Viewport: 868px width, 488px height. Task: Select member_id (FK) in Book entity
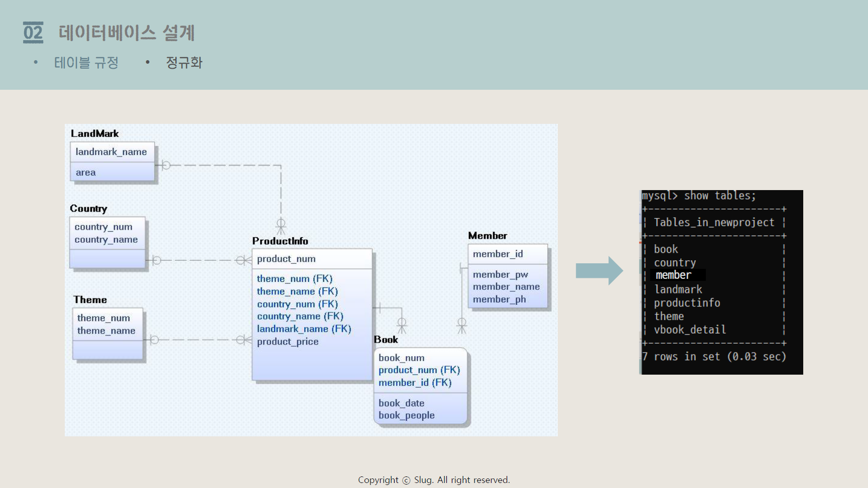pyautogui.click(x=415, y=383)
